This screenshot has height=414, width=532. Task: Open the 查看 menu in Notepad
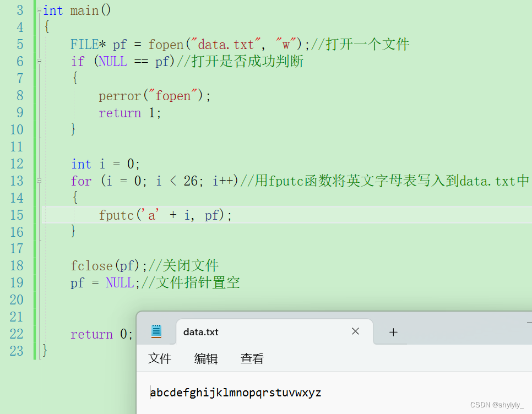tap(252, 358)
